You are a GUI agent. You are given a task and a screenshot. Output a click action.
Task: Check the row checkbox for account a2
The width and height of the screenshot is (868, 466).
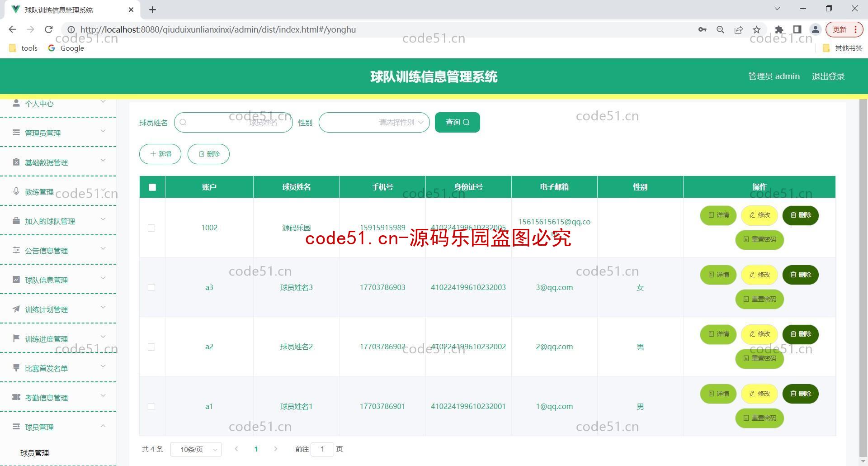[x=151, y=347]
